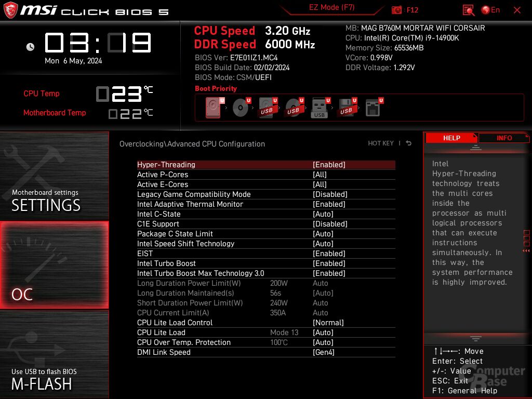The height and width of the screenshot is (399, 532).
Task: Toggle Intel Adaptive Thermal Monitor value
Action: [x=329, y=204]
